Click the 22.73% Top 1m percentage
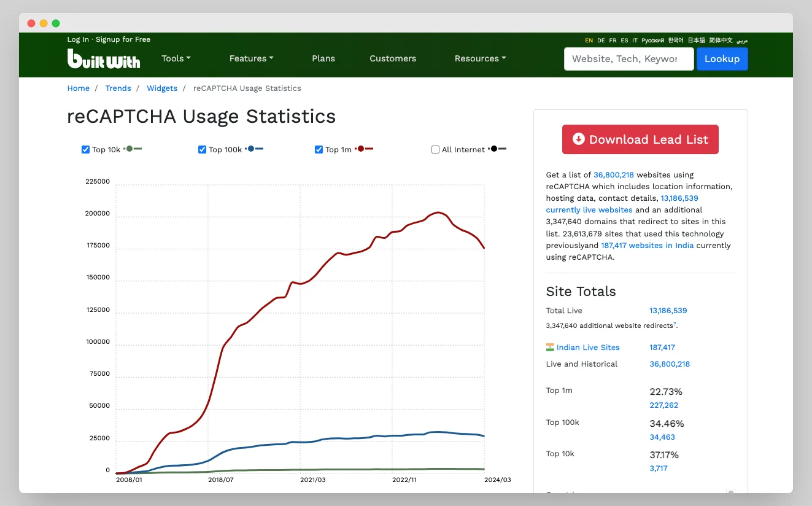This screenshot has height=506, width=812. pos(666,392)
